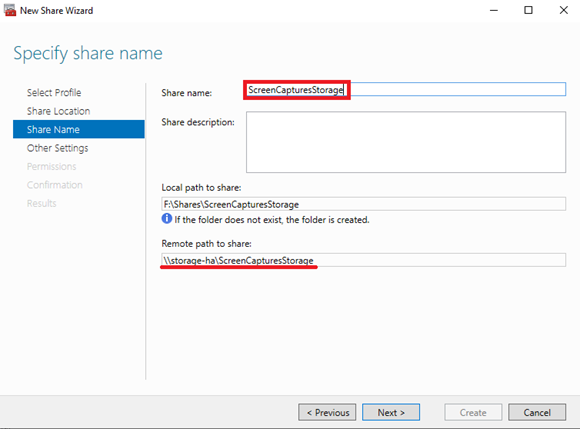Go to the Select Profile step

[x=54, y=92]
